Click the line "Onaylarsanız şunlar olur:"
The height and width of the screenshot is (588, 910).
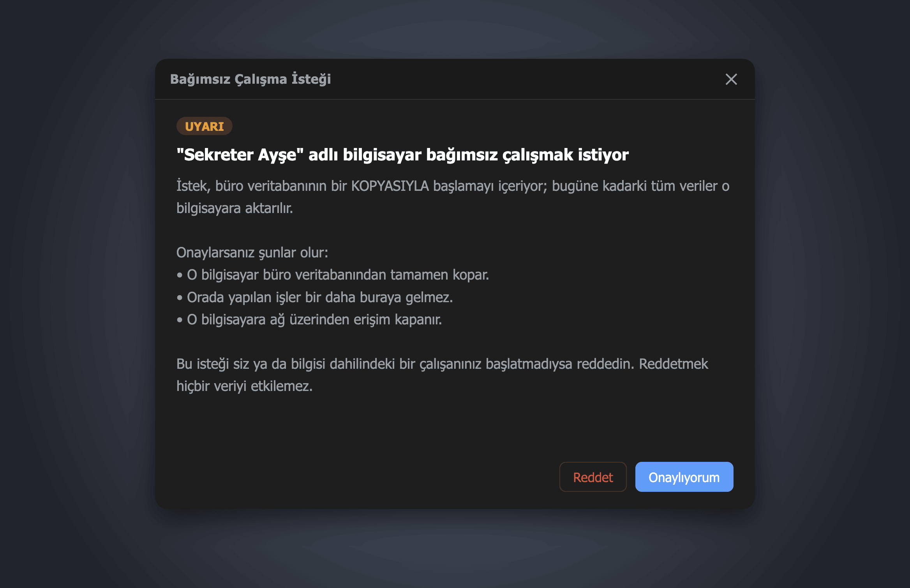tap(252, 252)
